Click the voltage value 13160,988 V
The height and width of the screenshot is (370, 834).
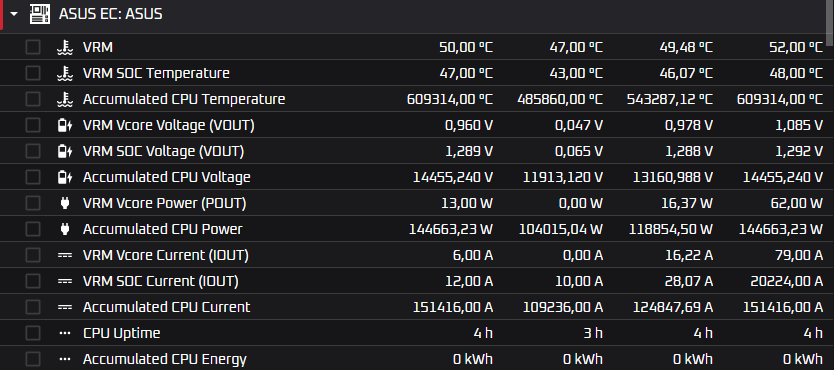tap(673, 177)
